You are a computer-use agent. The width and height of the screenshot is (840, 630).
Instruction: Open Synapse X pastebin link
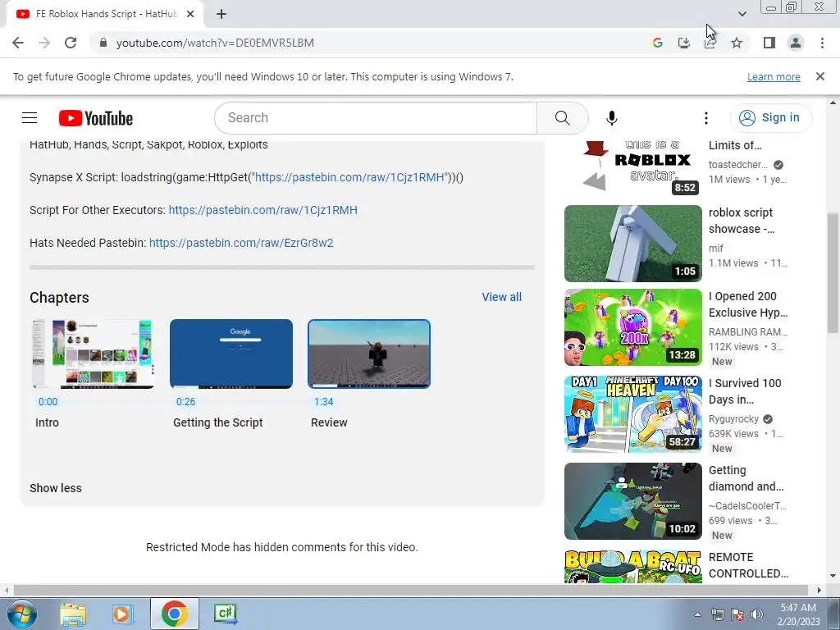coord(349,177)
